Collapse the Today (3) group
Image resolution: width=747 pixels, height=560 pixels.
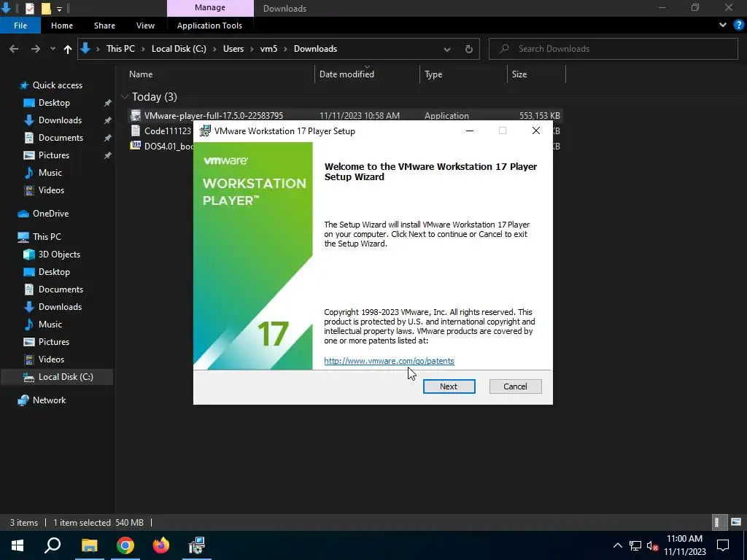125,97
